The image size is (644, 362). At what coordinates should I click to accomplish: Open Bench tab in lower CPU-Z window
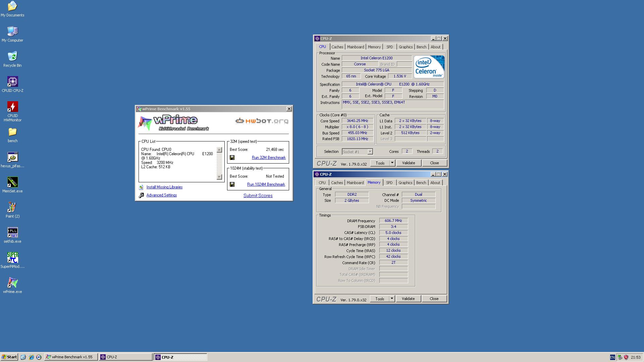click(x=421, y=183)
